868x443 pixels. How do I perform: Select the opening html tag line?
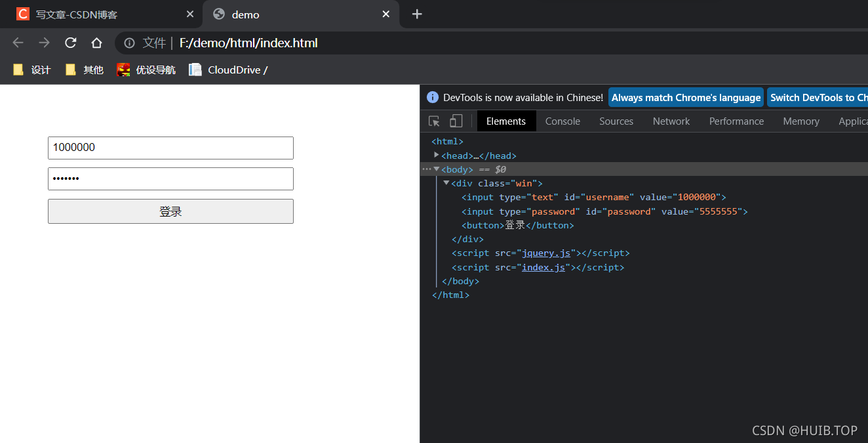pos(447,141)
